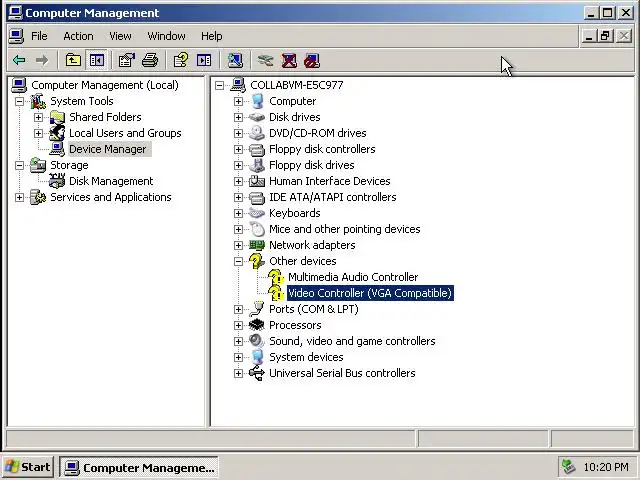Screen dimensions: 640x480
Task: Expand the Shared Folders node
Action: pos(38,117)
